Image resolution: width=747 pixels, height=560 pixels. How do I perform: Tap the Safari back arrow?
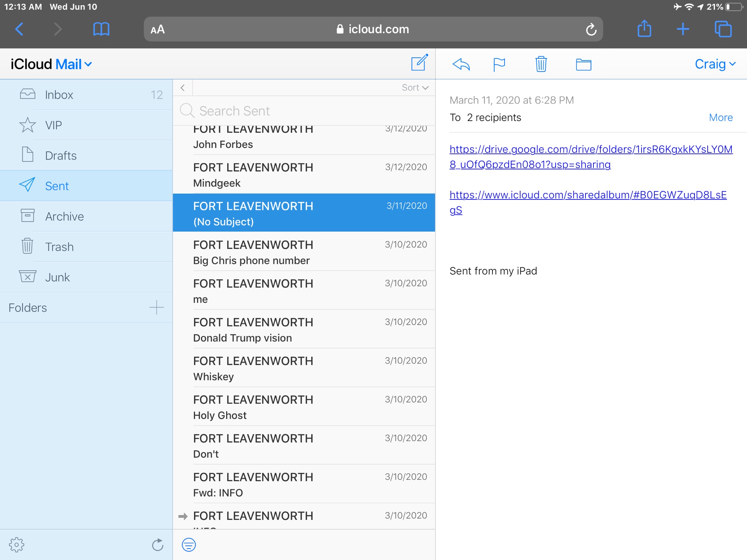20,29
